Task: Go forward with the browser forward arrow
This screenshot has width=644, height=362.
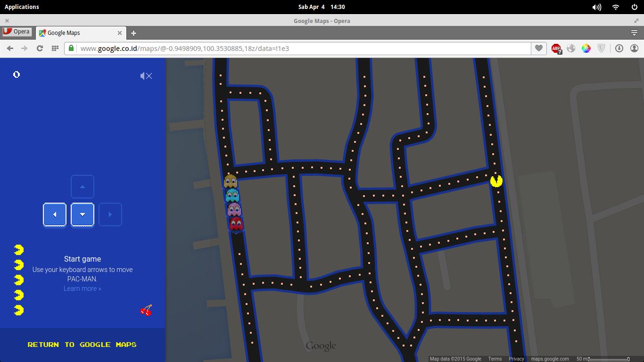Action: 25,48
